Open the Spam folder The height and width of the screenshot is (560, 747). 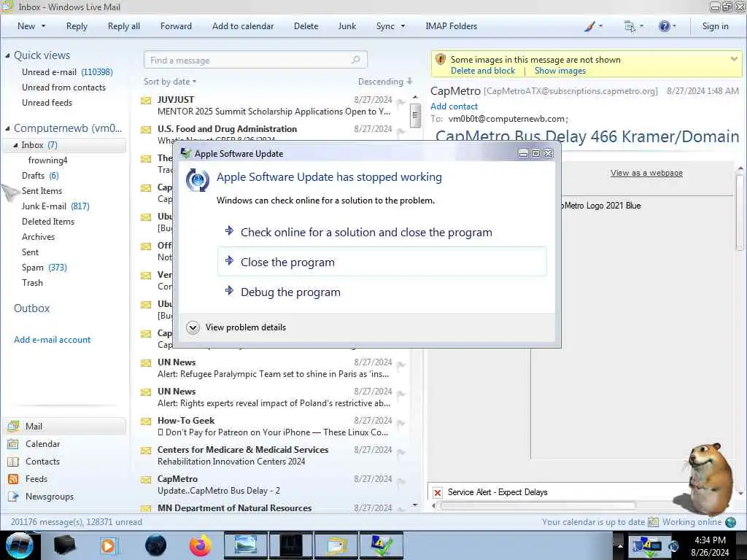coord(44,268)
